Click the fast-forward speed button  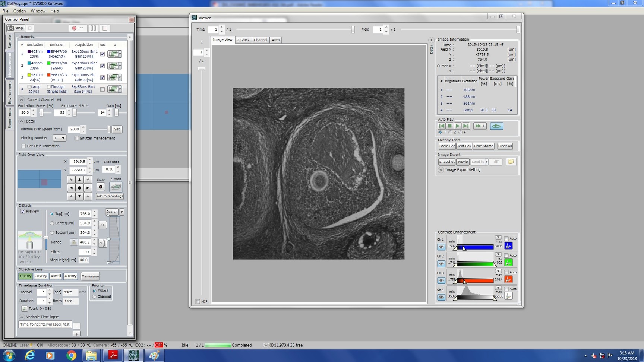coord(480,126)
